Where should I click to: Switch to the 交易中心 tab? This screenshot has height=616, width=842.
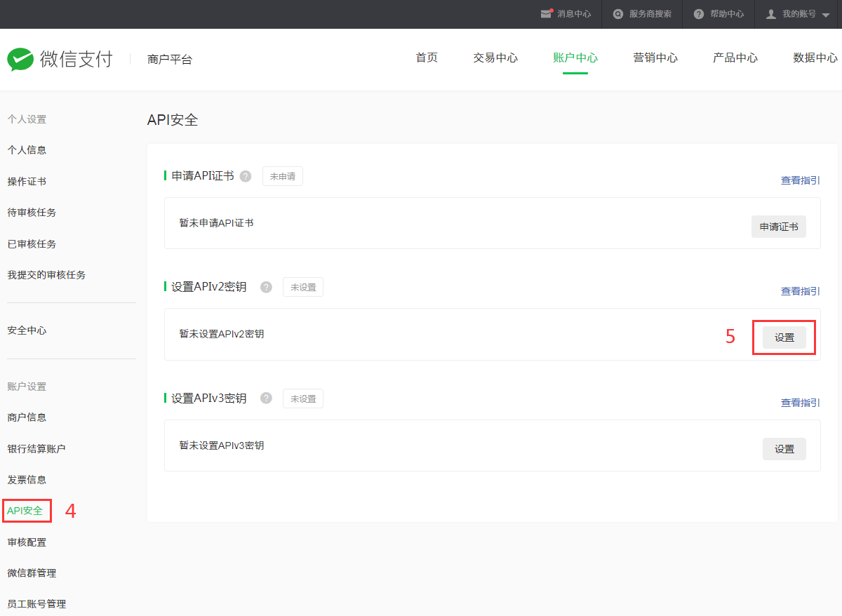point(495,58)
